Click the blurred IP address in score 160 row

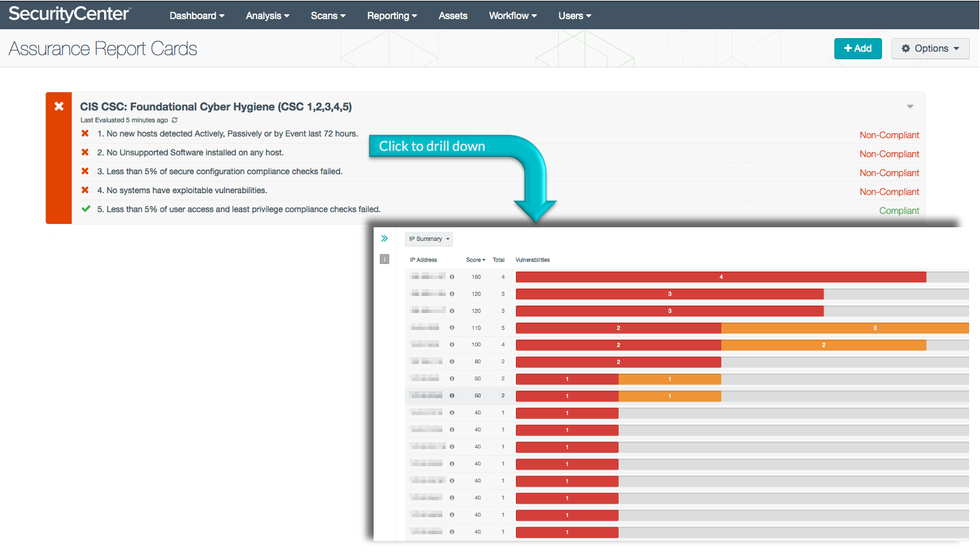(x=428, y=277)
